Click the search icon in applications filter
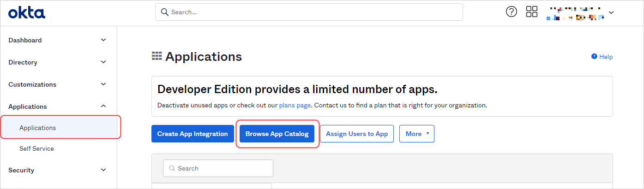 click(173, 168)
